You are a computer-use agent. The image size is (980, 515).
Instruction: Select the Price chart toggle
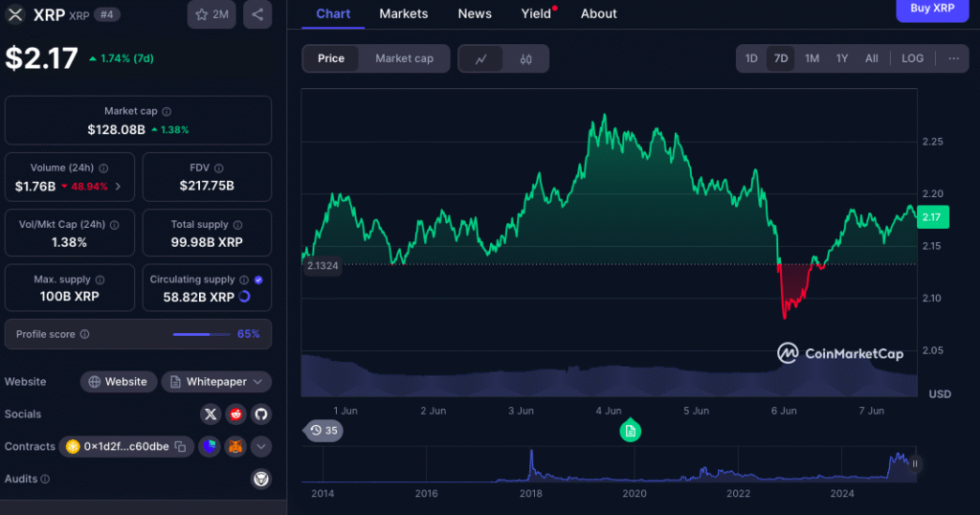pos(330,58)
